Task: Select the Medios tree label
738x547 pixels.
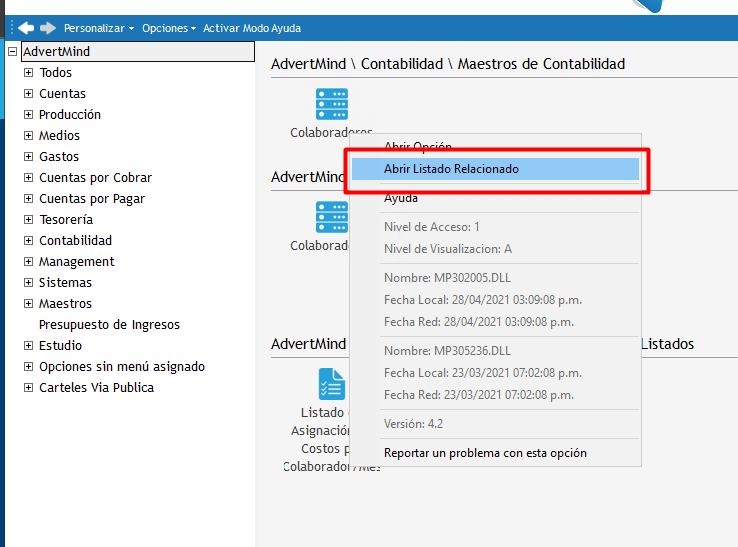Action: tap(59, 136)
